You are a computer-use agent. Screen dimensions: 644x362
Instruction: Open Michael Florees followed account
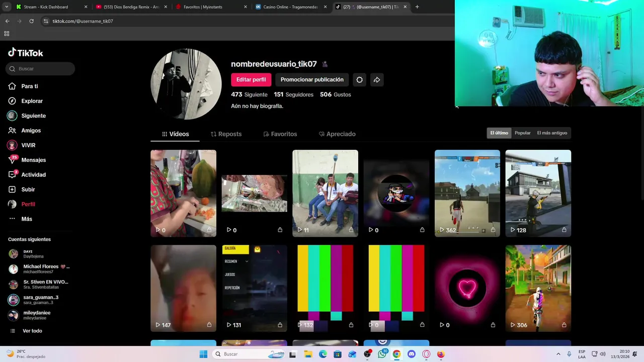pyautogui.click(x=39, y=269)
